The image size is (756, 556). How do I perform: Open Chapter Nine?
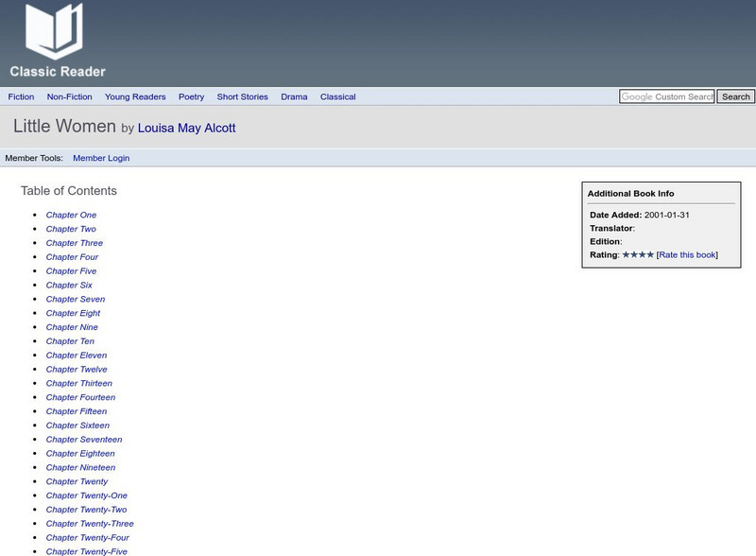(72, 327)
